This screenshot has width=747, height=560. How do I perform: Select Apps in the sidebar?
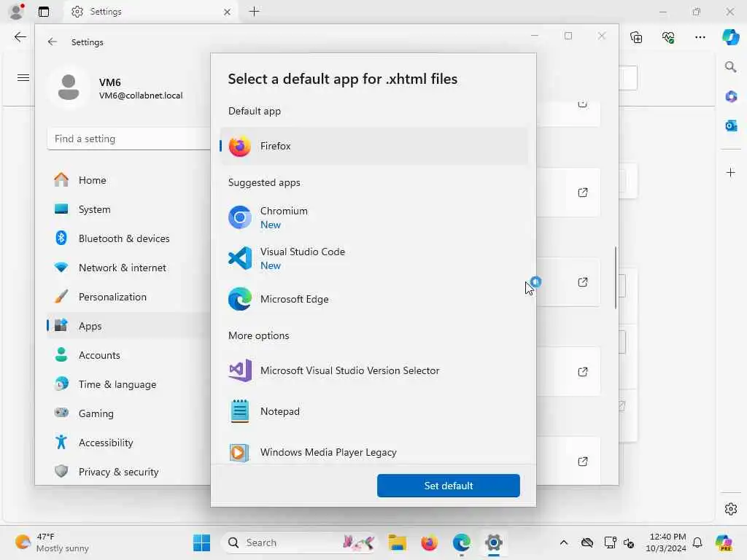tap(128, 326)
